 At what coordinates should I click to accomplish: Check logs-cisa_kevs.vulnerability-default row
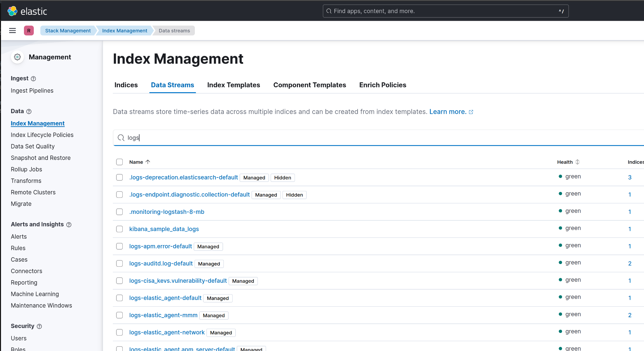coord(119,281)
